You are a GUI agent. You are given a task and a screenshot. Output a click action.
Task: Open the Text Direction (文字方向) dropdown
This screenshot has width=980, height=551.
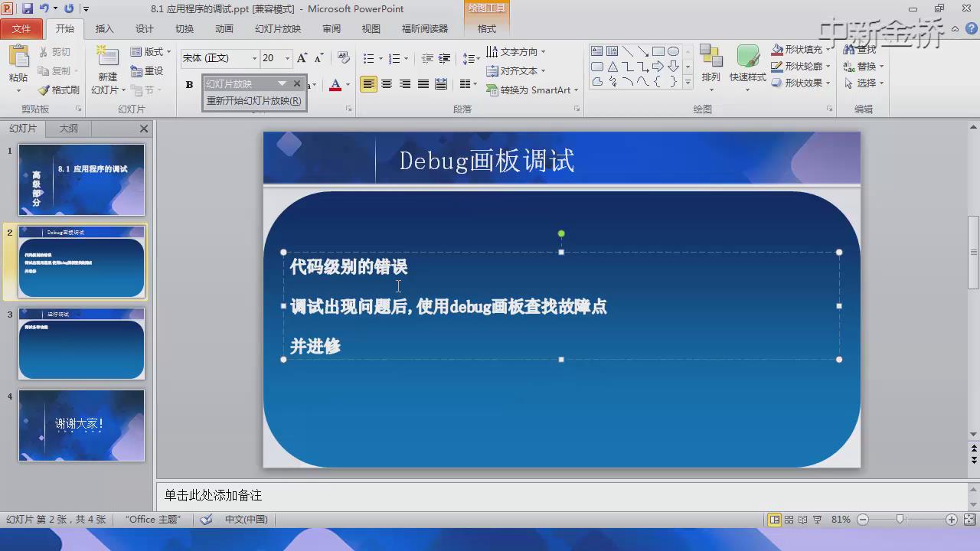point(517,52)
